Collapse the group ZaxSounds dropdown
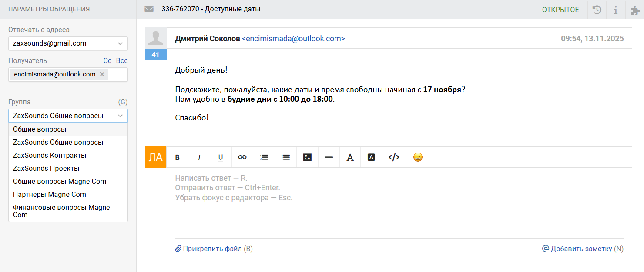The width and height of the screenshot is (644, 272). (120, 116)
